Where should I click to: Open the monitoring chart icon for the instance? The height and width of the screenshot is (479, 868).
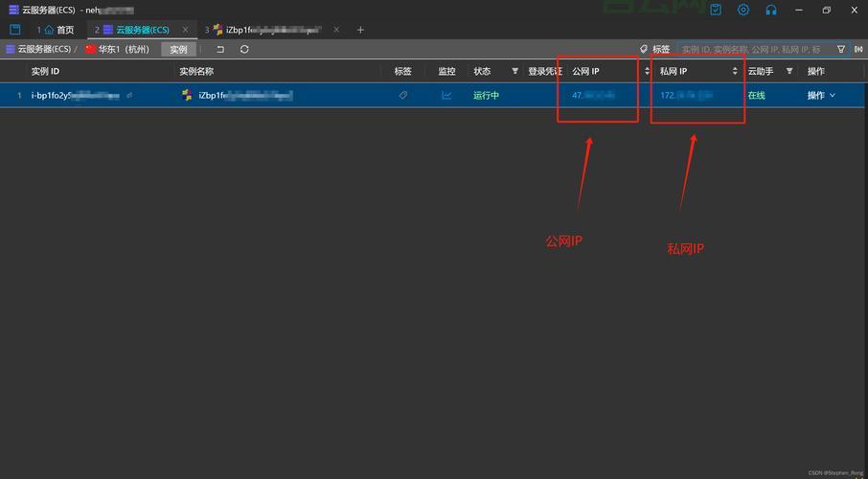pyautogui.click(x=446, y=96)
